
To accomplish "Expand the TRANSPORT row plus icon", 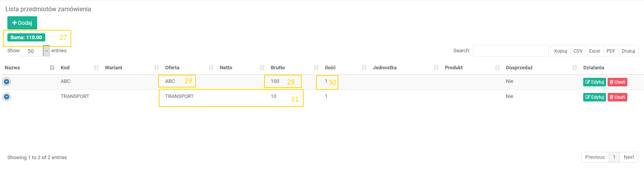I will 7,97.
